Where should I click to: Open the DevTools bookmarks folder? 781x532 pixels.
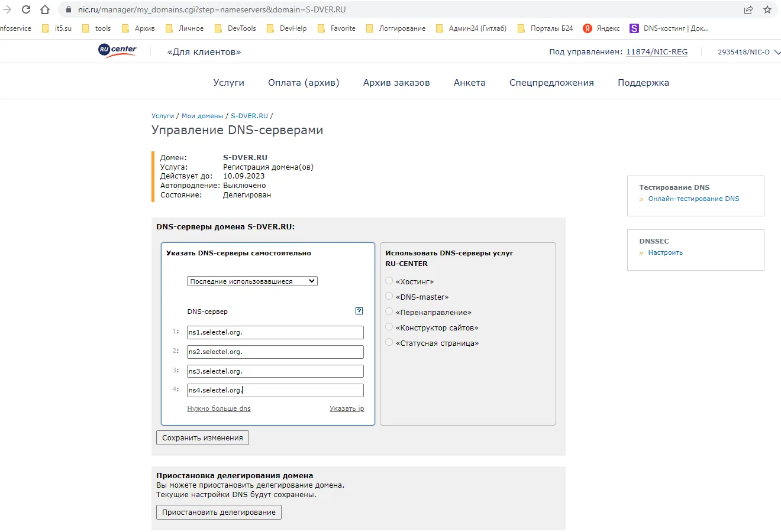pyautogui.click(x=235, y=28)
